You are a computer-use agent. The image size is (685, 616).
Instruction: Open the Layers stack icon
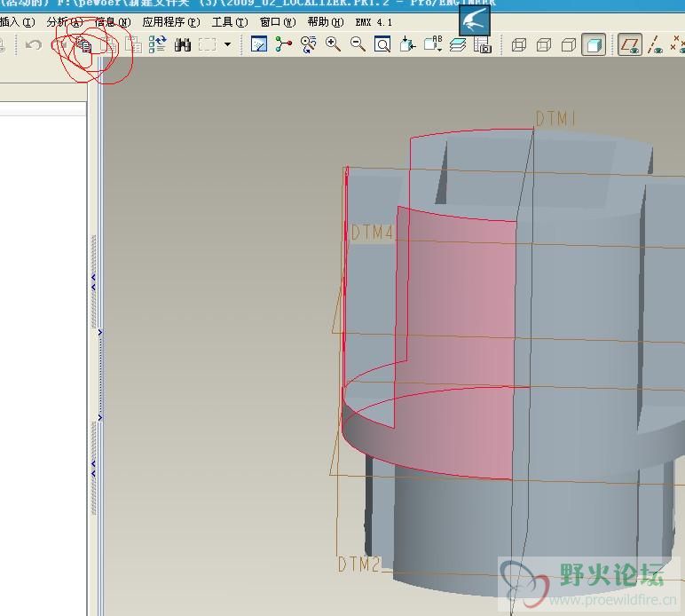pyautogui.click(x=457, y=44)
